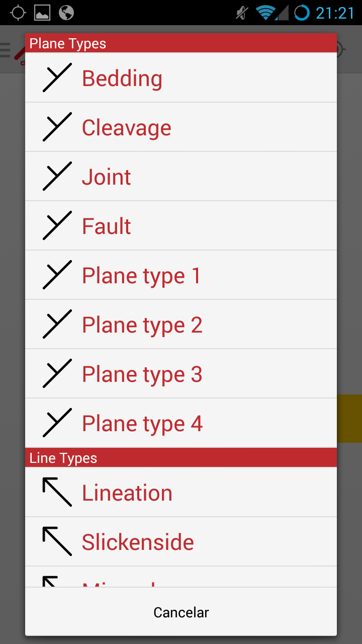Viewport: 362px width, 644px height.
Task: Tap the plane symbol beside Plane type 1
Action: pyautogui.click(x=57, y=275)
